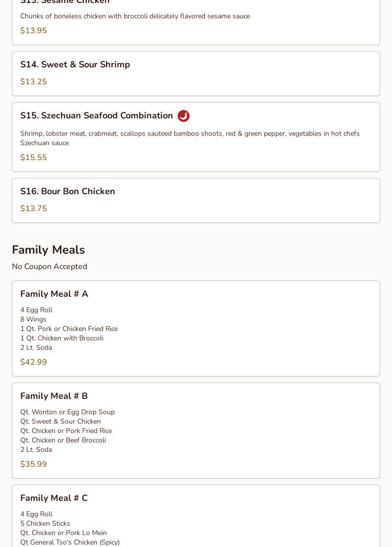Open S14. Sweet & Sour Shrimp item
The image size is (392, 547).
pos(75,65)
